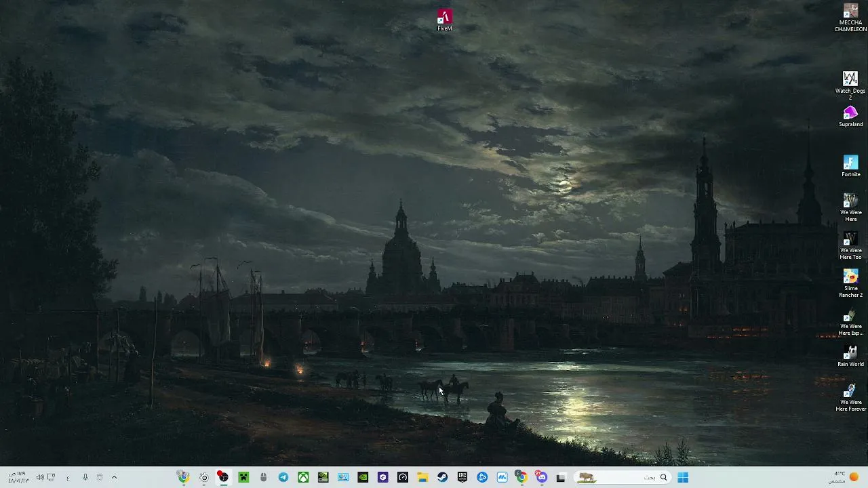
Task: Select the We Were Here shortcut
Action: click(x=850, y=207)
